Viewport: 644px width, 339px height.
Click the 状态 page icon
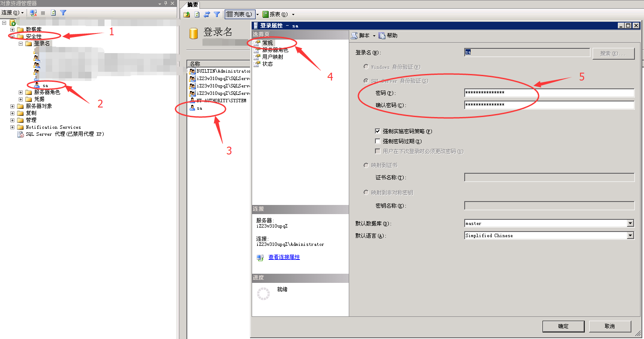257,64
